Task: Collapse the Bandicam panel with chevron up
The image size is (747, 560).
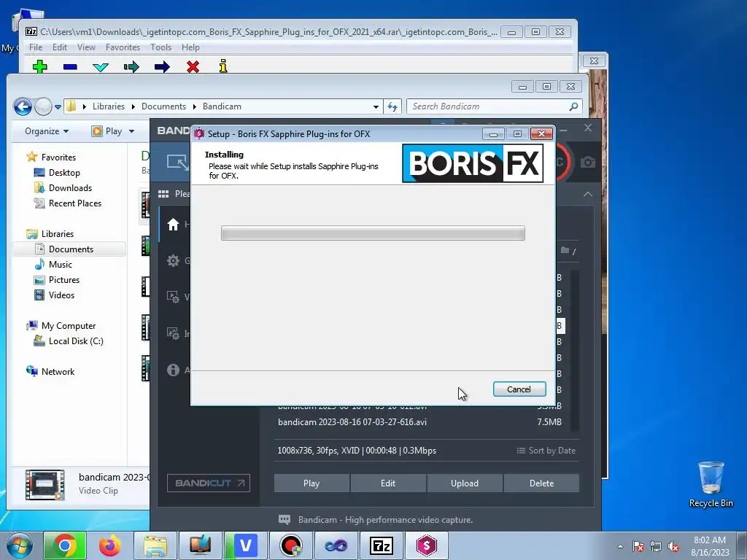Action: point(588,194)
